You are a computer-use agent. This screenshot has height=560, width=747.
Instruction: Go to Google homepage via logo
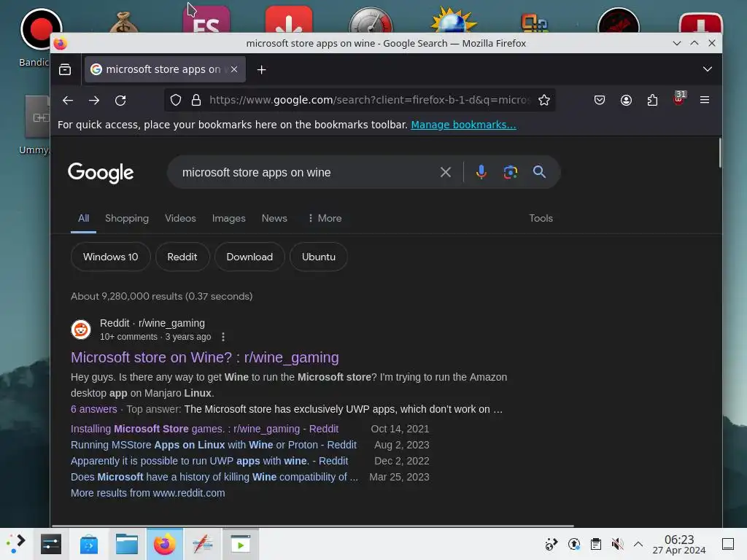pos(101,173)
